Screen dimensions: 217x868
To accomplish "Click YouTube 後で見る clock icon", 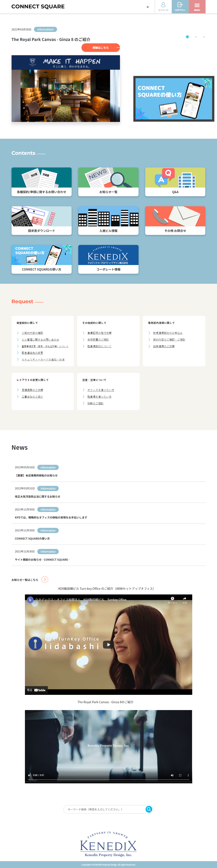I will click(172, 599).
